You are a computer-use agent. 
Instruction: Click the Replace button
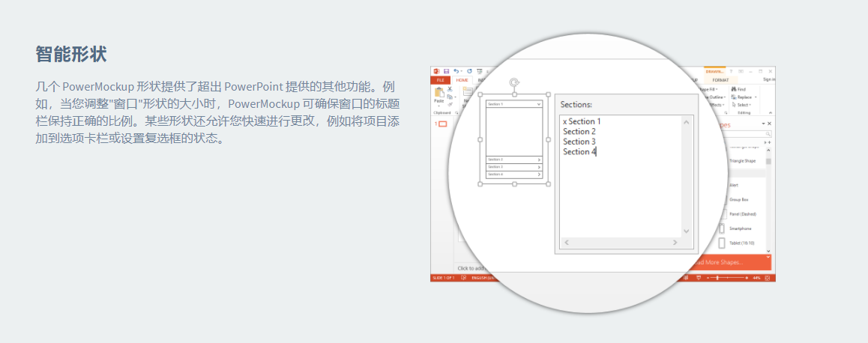point(742,97)
